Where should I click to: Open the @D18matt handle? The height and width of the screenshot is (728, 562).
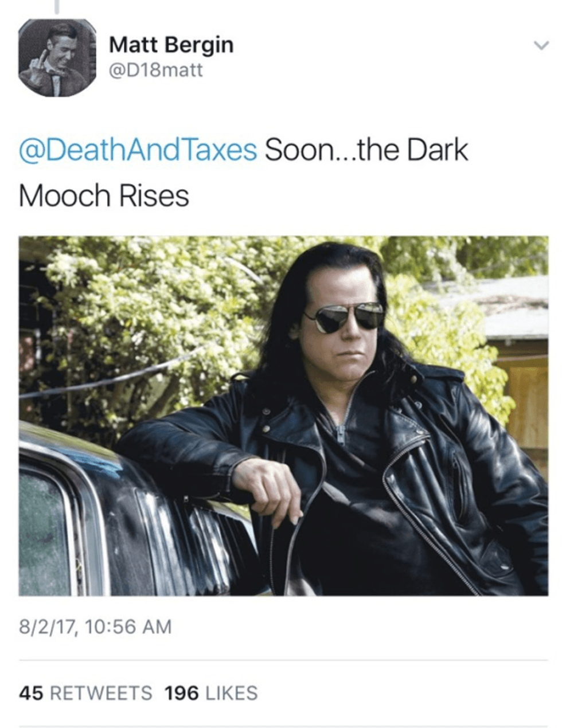click(155, 70)
